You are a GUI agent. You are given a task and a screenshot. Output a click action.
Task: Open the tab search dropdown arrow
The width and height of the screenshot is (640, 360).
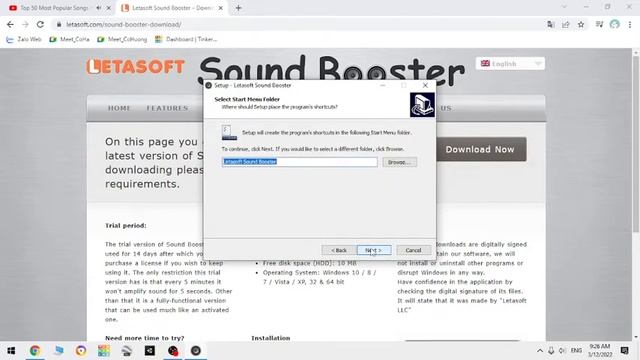click(x=564, y=7)
